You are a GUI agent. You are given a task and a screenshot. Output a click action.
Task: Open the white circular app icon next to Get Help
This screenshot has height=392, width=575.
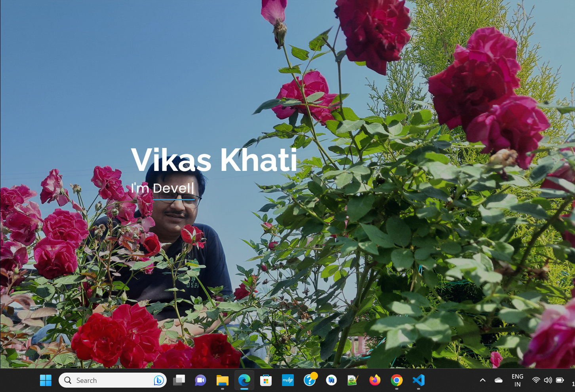click(x=331, y=380)
